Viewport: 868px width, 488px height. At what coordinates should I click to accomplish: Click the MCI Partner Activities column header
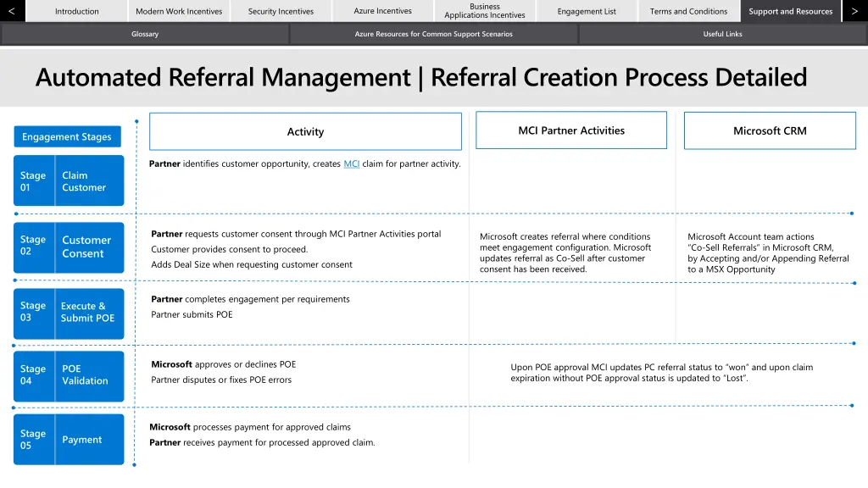(571, 130)
